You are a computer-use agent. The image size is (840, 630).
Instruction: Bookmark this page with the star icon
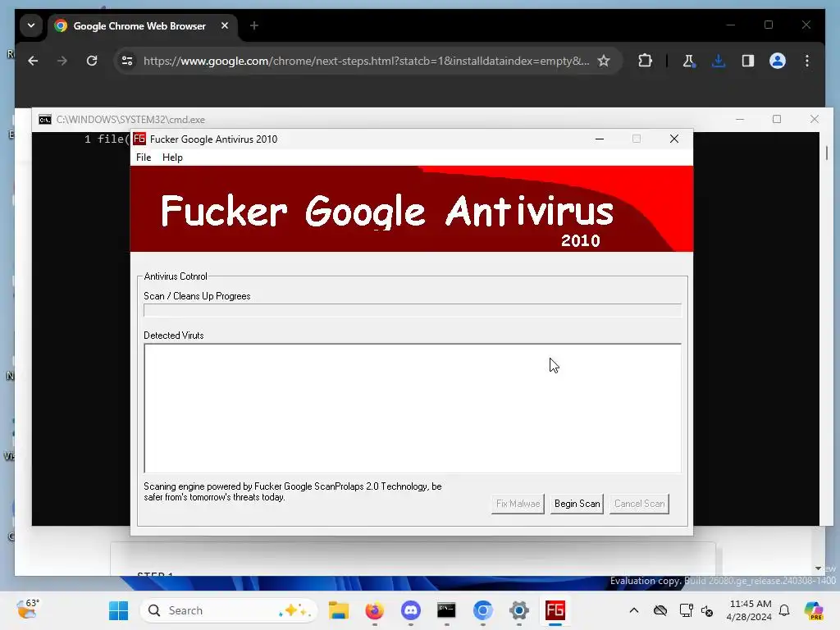coord(604,61)
